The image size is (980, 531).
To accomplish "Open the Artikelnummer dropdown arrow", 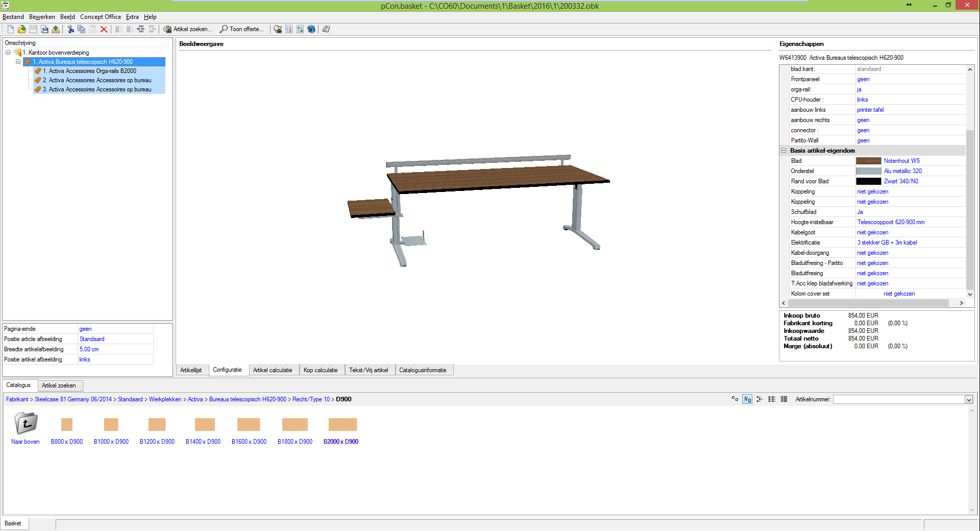I will (969, 400).
